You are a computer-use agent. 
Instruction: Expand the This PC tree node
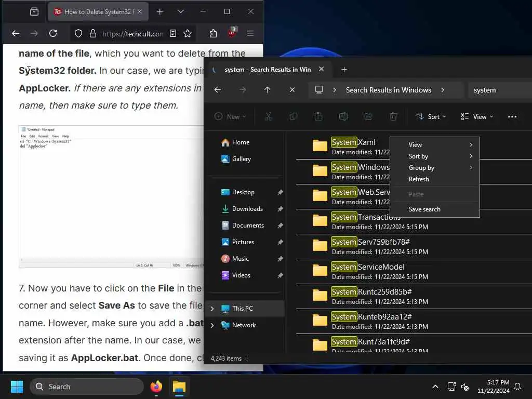212,309
